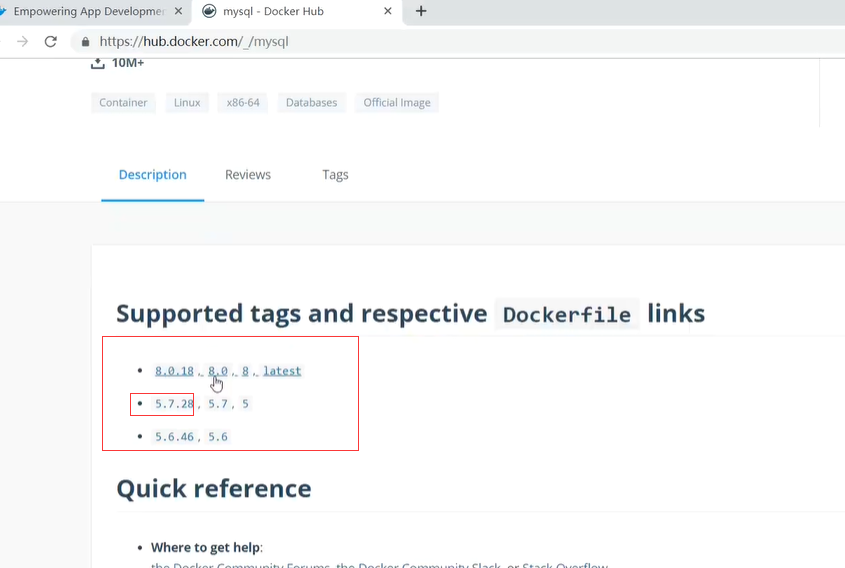Image resolution: width=845 pixels, height=568 pixels.
Task: Close the Empowering App Development tab
Action: click(x=178, y=11)
